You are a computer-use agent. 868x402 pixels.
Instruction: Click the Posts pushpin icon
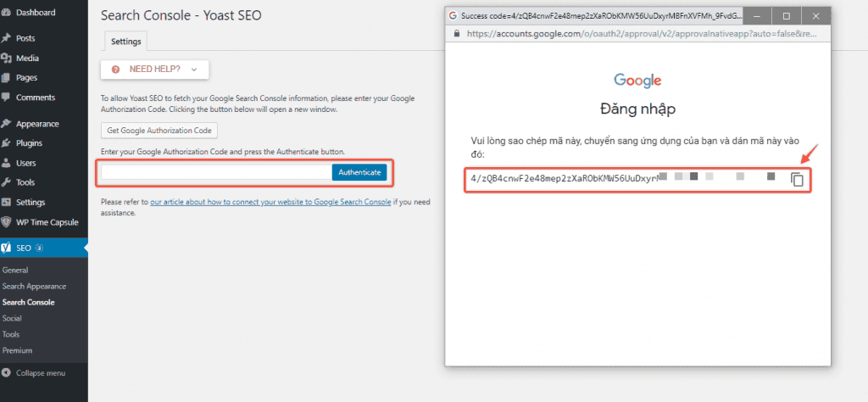(x=6, y=38)
